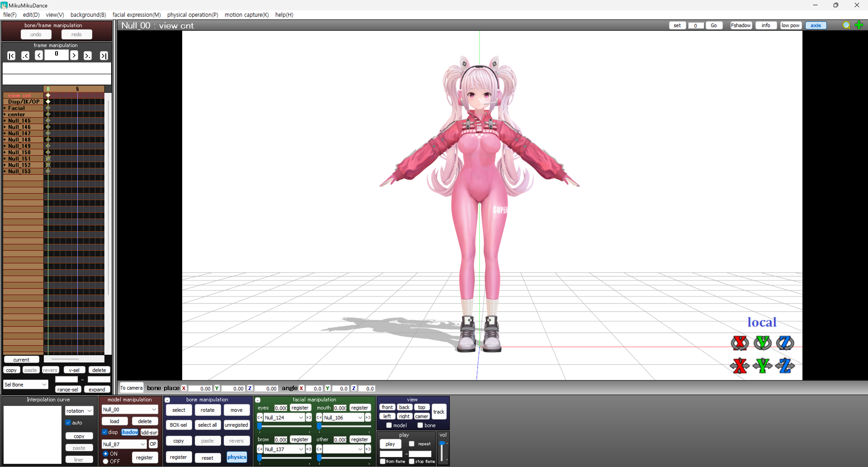This screenshot has width=868, height=467.
Task: Expand the Facial track in timeline
Action: [5, 108]
